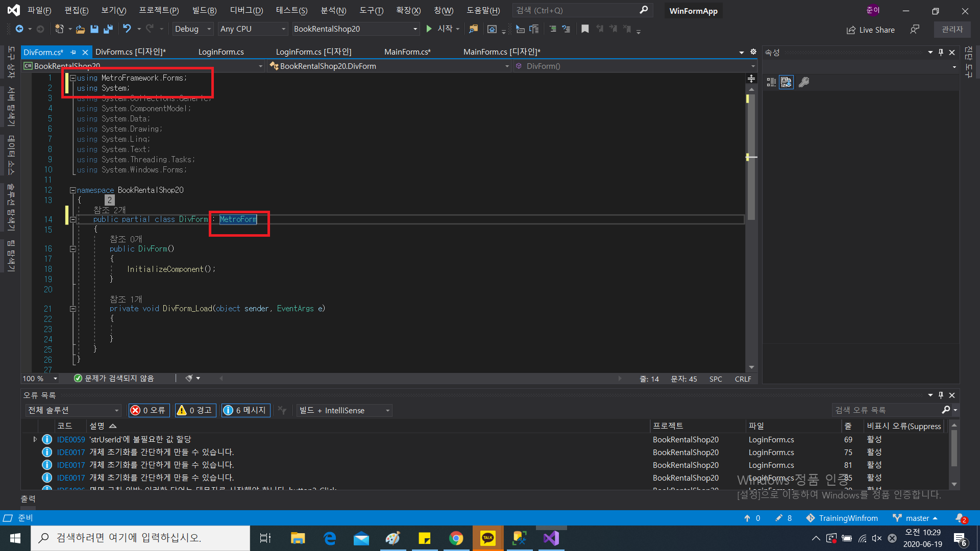Click the navigate backward arrow icon
The image size is (980, 551).
pos(19,29)
